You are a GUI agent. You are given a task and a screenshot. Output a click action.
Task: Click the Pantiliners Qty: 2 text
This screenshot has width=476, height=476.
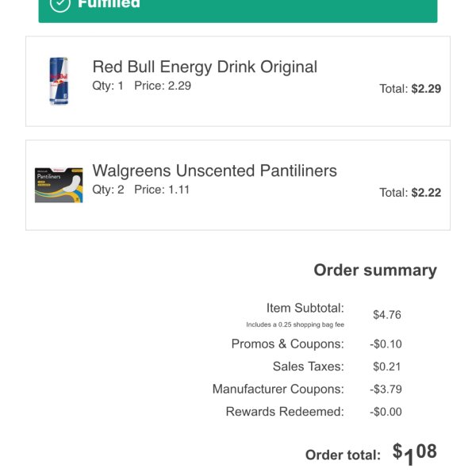coord(108,190)
